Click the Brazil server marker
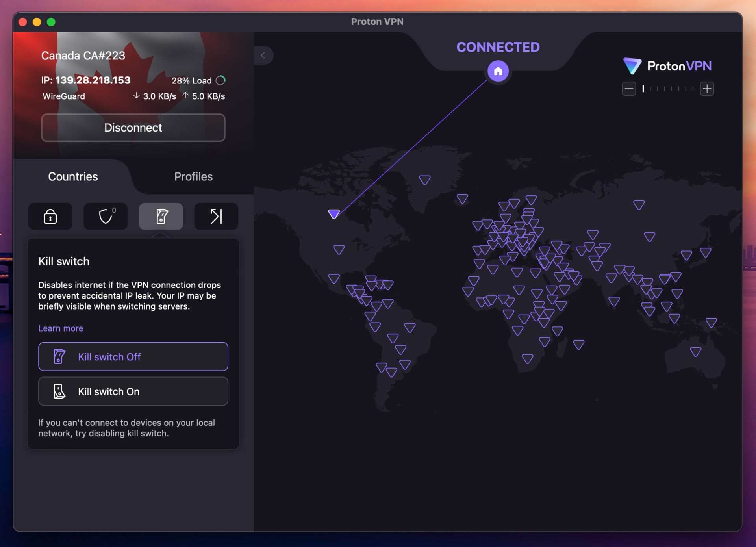 point(410,327)
